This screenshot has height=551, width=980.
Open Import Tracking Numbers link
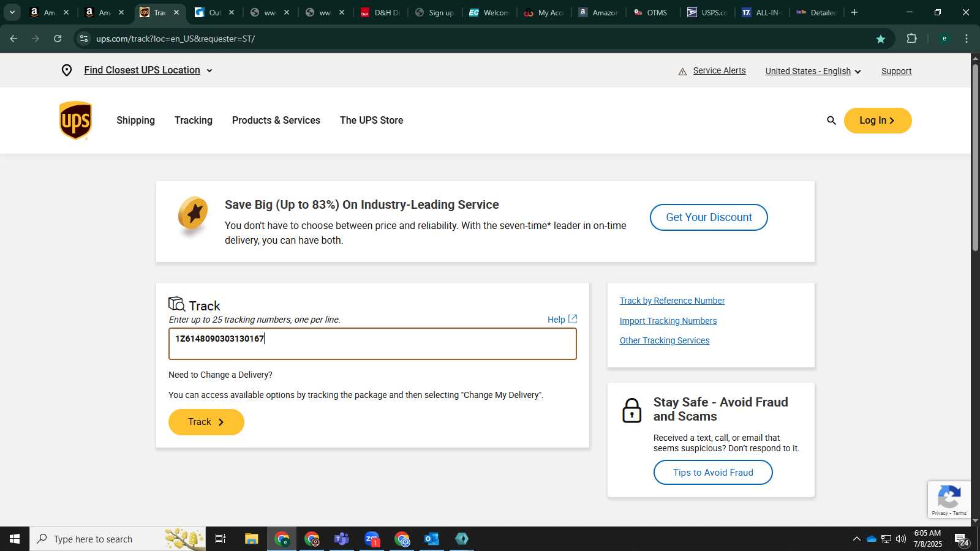click(x=668, y=321)
